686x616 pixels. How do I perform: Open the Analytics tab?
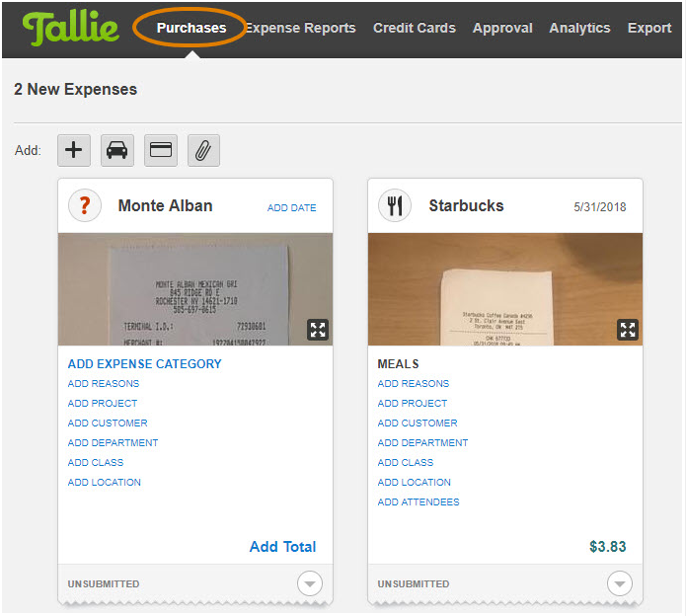point(579,28)
